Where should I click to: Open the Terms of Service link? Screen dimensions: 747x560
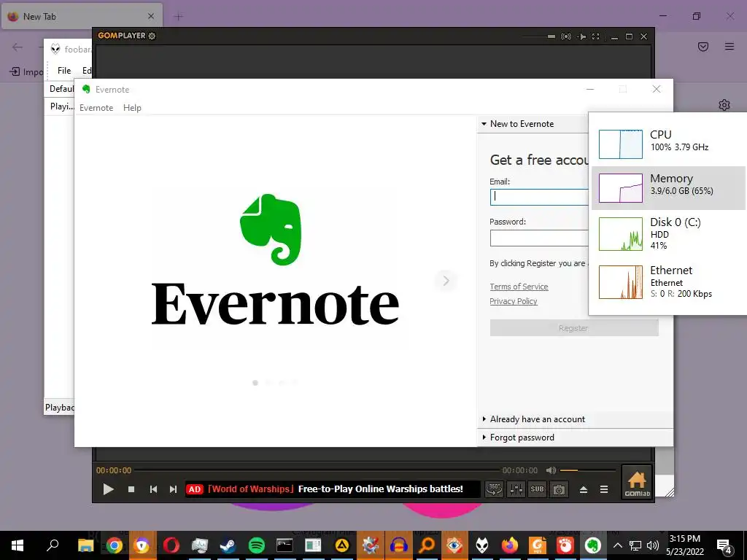click(519, 287)
